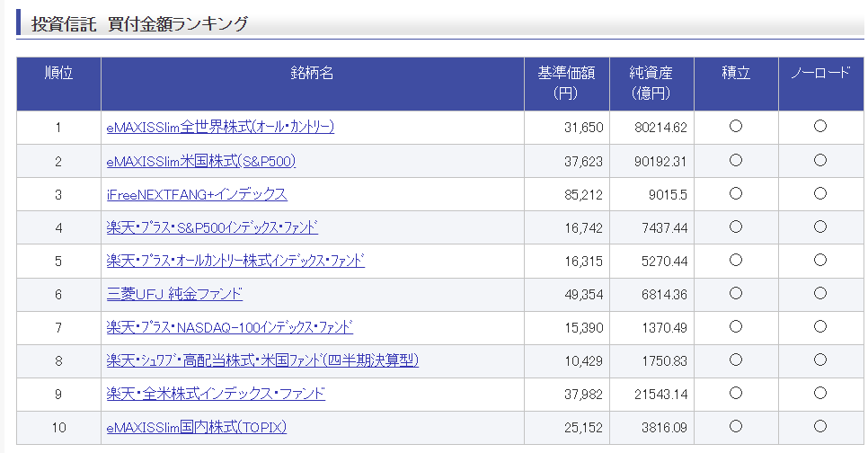Open 楽天・シュワブ・高配当株式・米国ファンド link
This screenshot has width=868, height=453.
(x=262, y=361)
